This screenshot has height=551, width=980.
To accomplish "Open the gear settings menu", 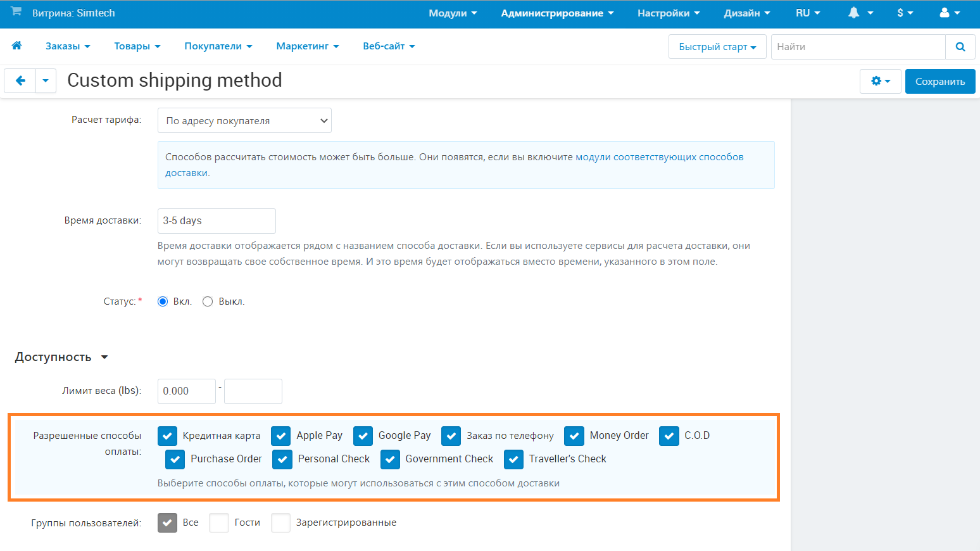I will point(880,81).
